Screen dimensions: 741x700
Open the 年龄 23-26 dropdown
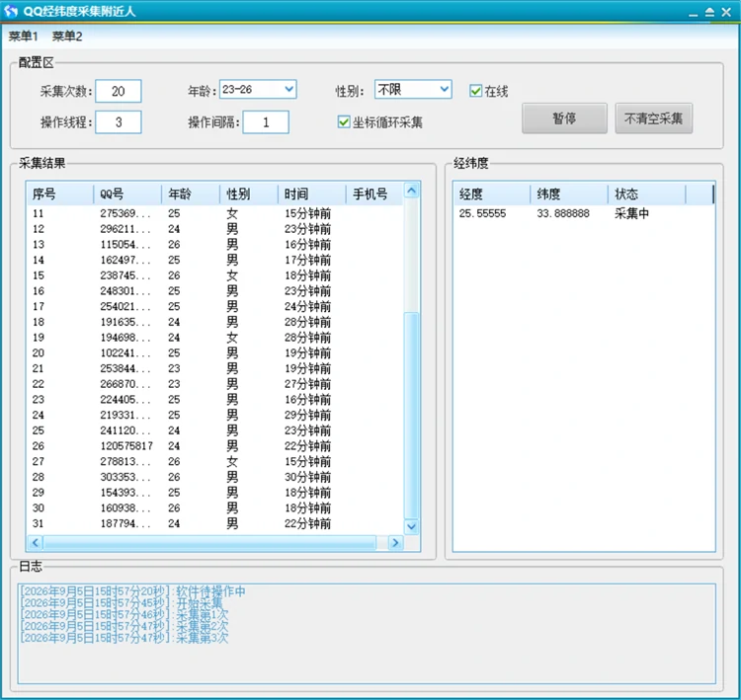(258, 89)
